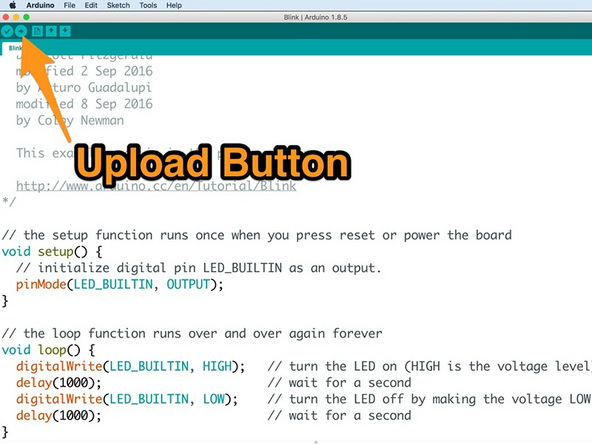Select the Blink sketch tab
The width and height of the screenshot is (592, 444).
point(13,48)
